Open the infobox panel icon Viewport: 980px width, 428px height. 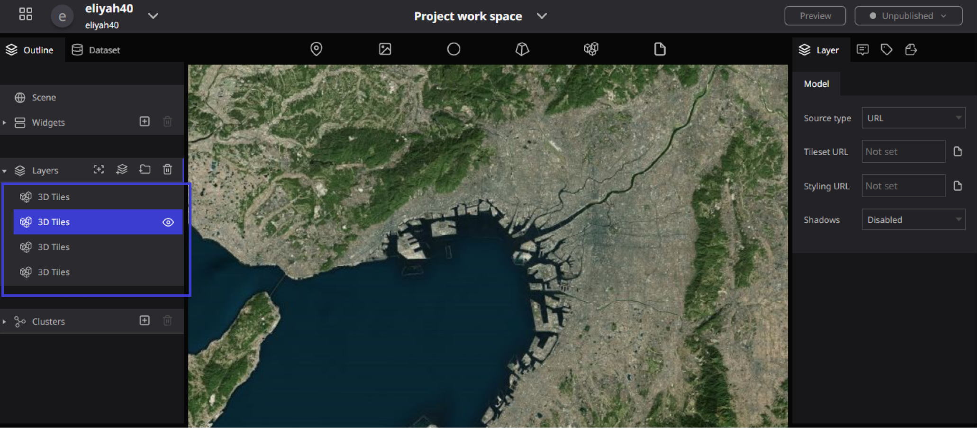pyautogui.click(x=862, y=49)
